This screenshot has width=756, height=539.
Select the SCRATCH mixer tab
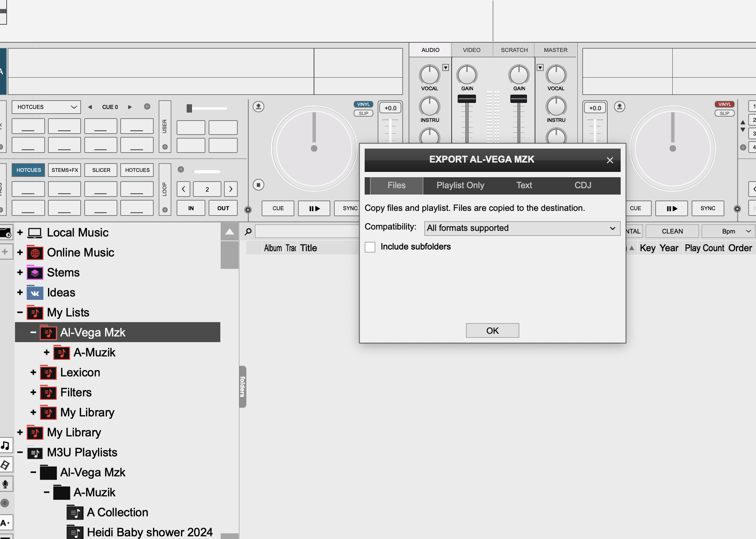tap(514, 50)
